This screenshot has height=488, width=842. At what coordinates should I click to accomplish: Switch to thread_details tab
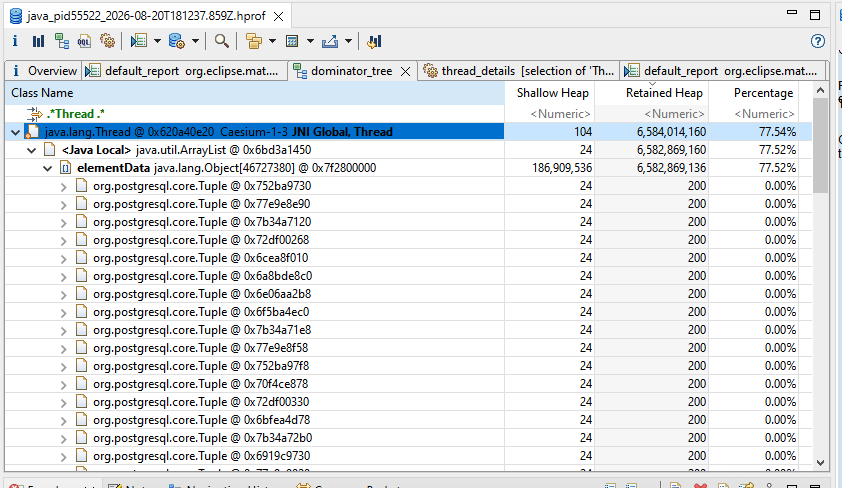coord(519,71)
